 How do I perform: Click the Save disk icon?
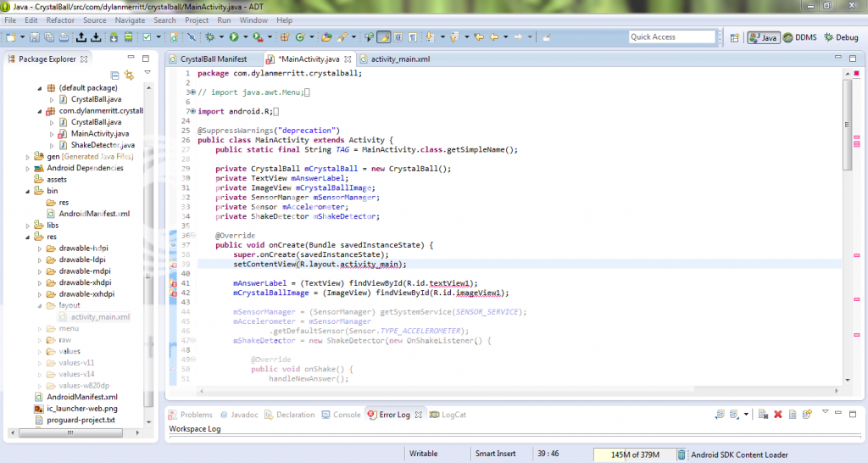(x=35, y=37)
